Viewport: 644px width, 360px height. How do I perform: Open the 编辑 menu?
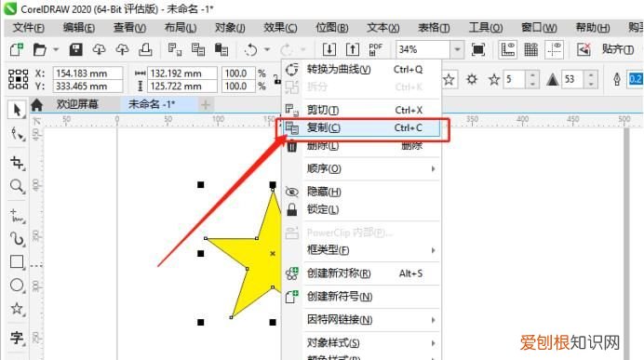point(79,28)
